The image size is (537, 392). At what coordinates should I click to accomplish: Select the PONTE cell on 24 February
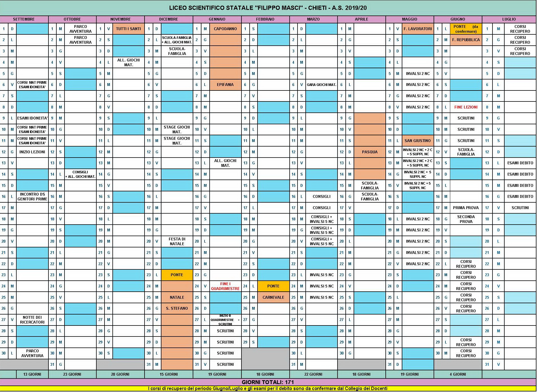click(x=273, y=286)
